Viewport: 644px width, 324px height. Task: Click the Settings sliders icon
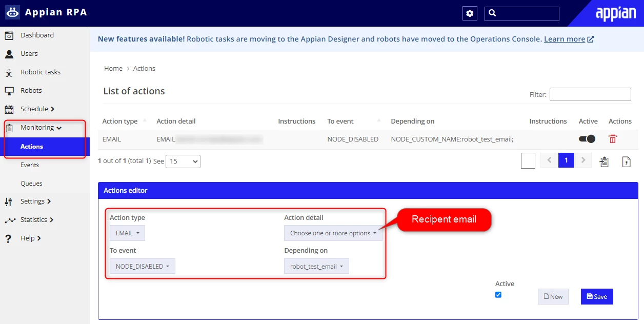[x=8, y=201]
